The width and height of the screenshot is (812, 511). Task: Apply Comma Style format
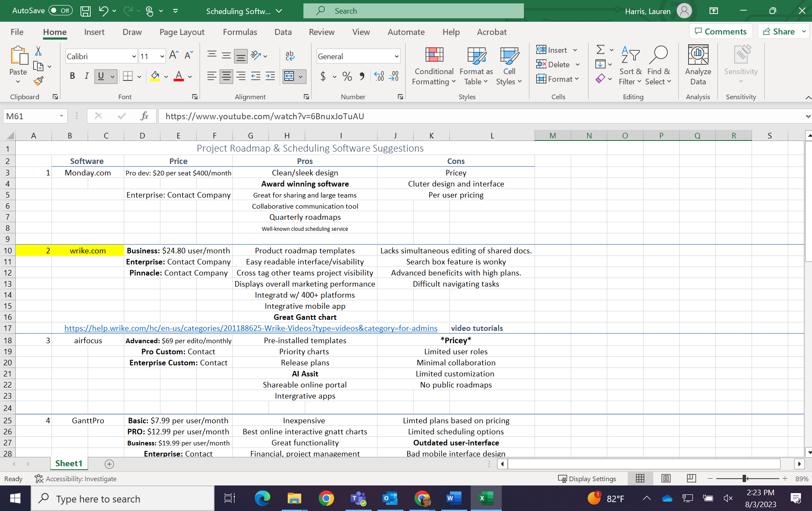tap(362, 76)
